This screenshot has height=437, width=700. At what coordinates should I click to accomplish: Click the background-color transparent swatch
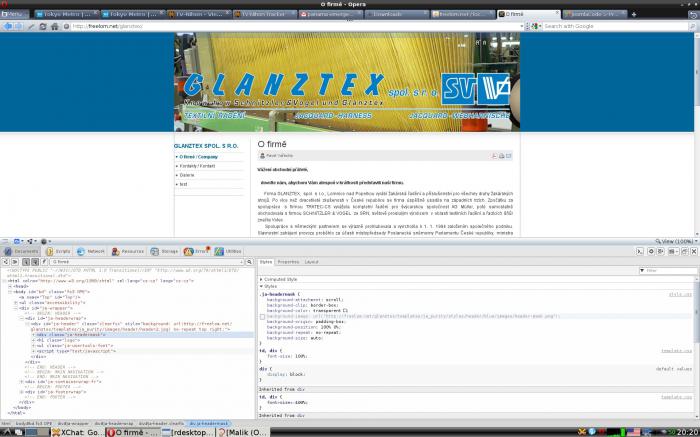point(345,311)
